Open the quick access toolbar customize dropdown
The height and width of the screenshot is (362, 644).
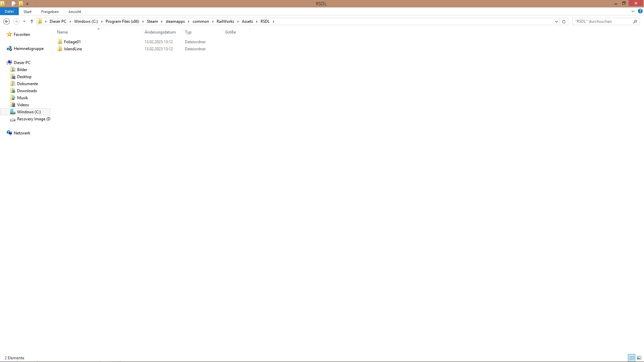[28, 4]
